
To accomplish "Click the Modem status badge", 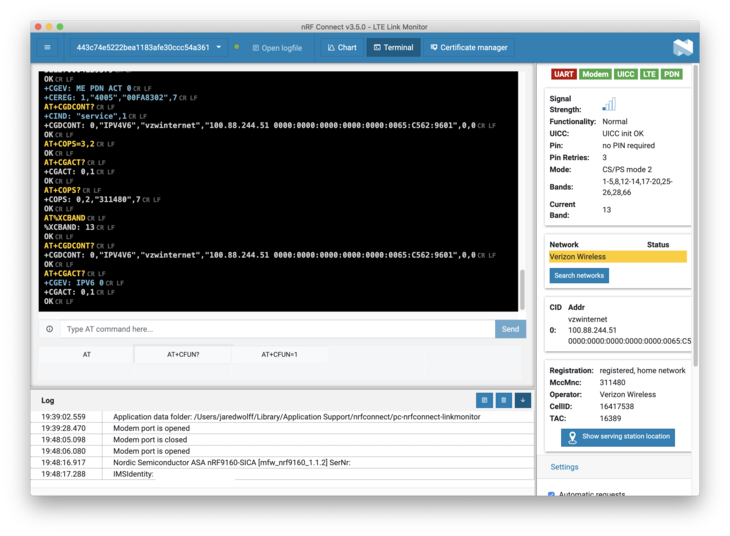I will point(595,74).
